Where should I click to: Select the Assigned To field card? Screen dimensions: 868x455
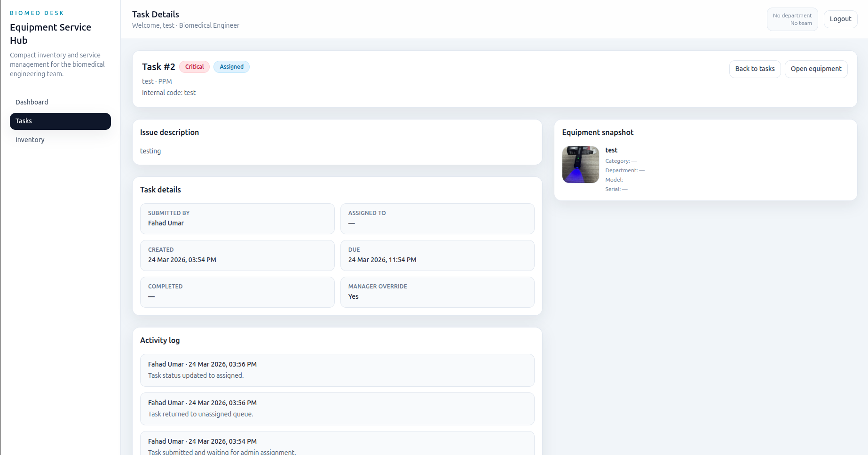pyautogui.click(x=437, y=219)
